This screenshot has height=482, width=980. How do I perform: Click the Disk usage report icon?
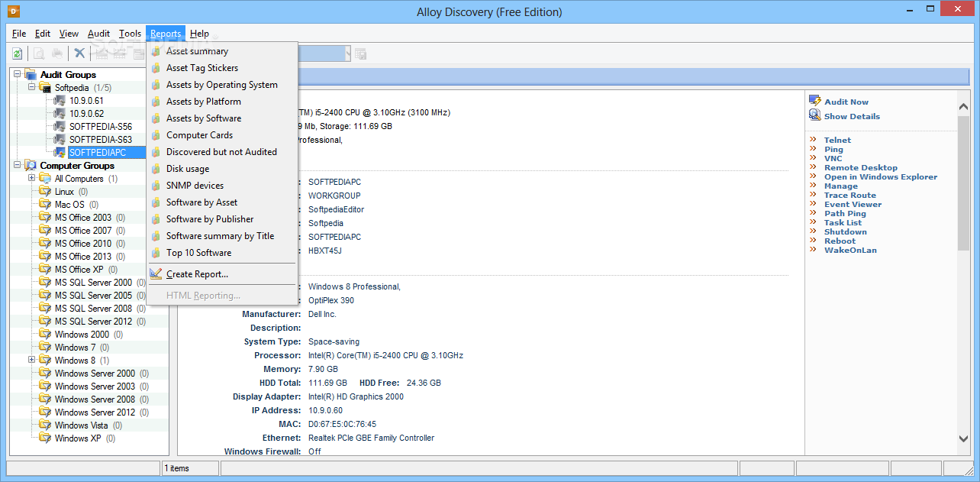(x=156, y=169)
